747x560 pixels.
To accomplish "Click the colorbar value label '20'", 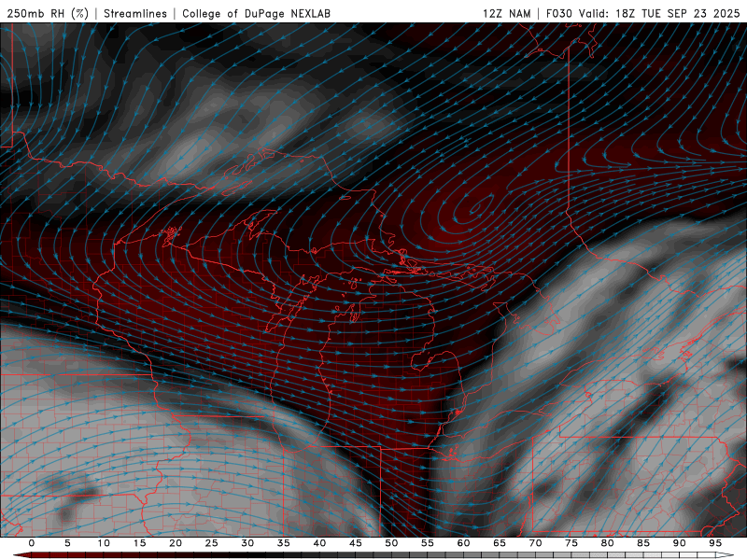I will tap(176, 543).
